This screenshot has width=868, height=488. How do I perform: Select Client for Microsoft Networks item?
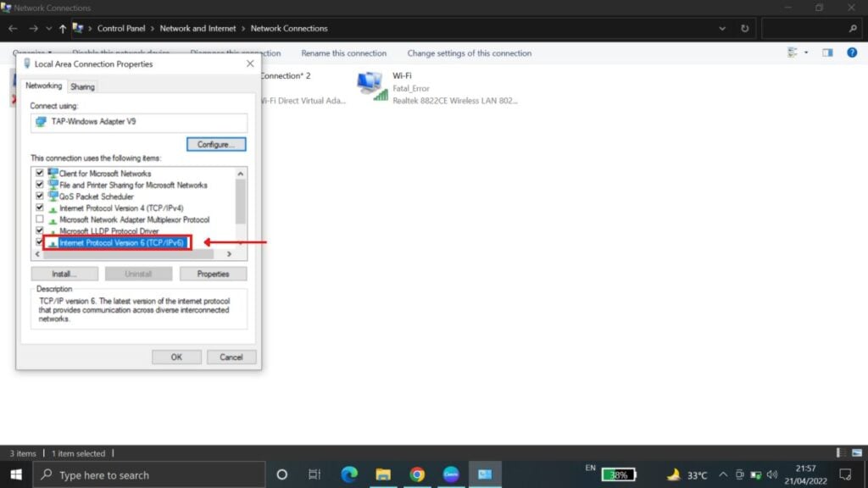104,174
